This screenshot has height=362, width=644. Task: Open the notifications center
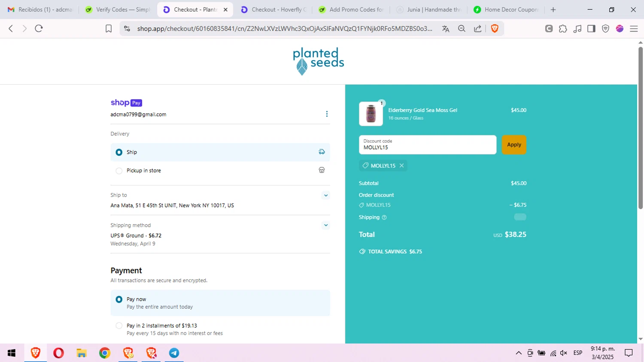point(629,353)
